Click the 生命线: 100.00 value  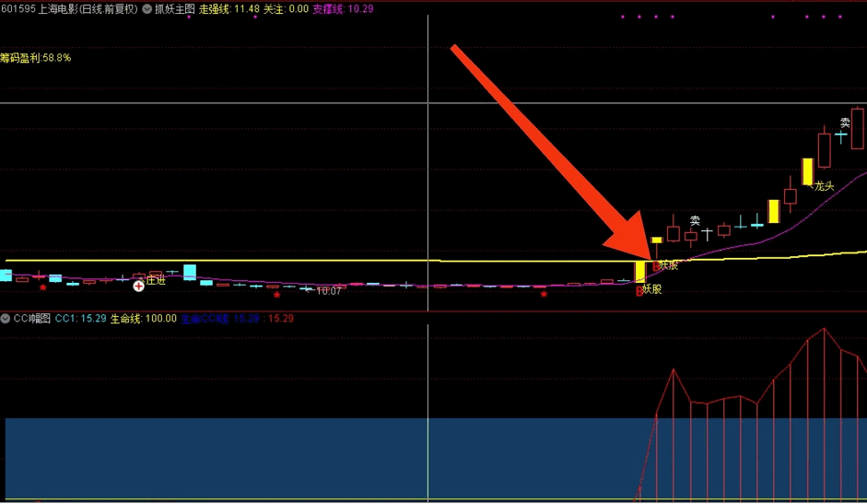(144, 319)
